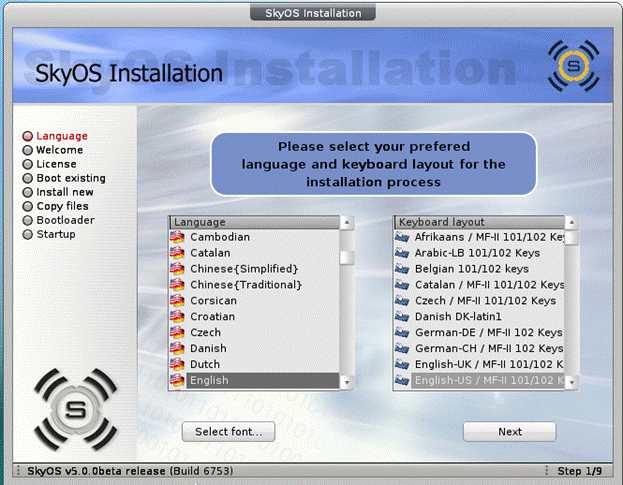Viewport: 623px width, 485px height.
Task: Click the SkyOS logo in the header
Action: (x=574, y=66)
